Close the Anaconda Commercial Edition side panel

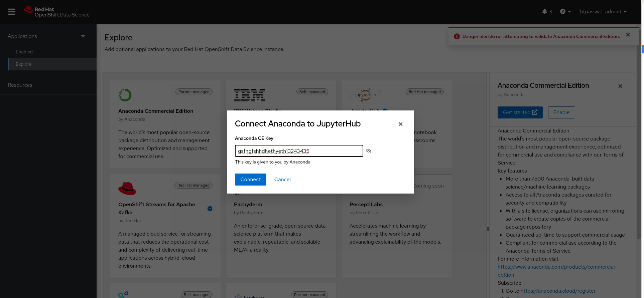620,86
